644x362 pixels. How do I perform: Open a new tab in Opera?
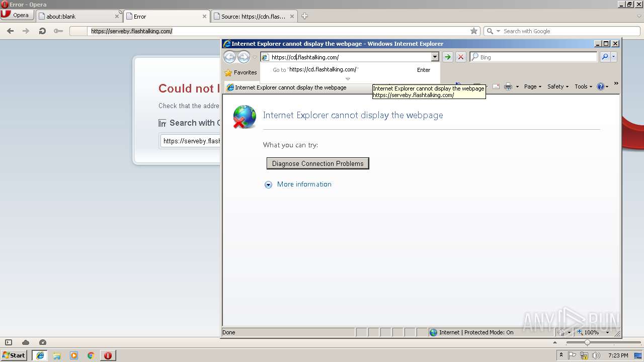(304, 16)
